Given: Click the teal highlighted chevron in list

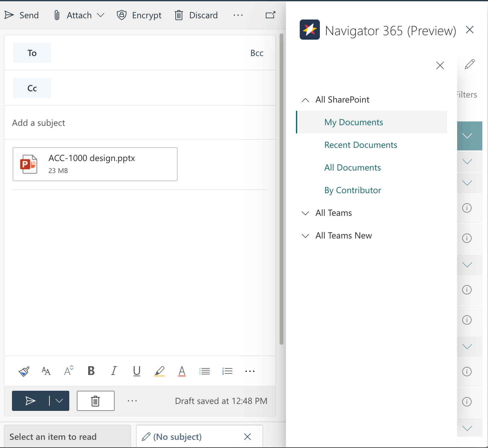Looking at the screenshot, I should (467, 136).
